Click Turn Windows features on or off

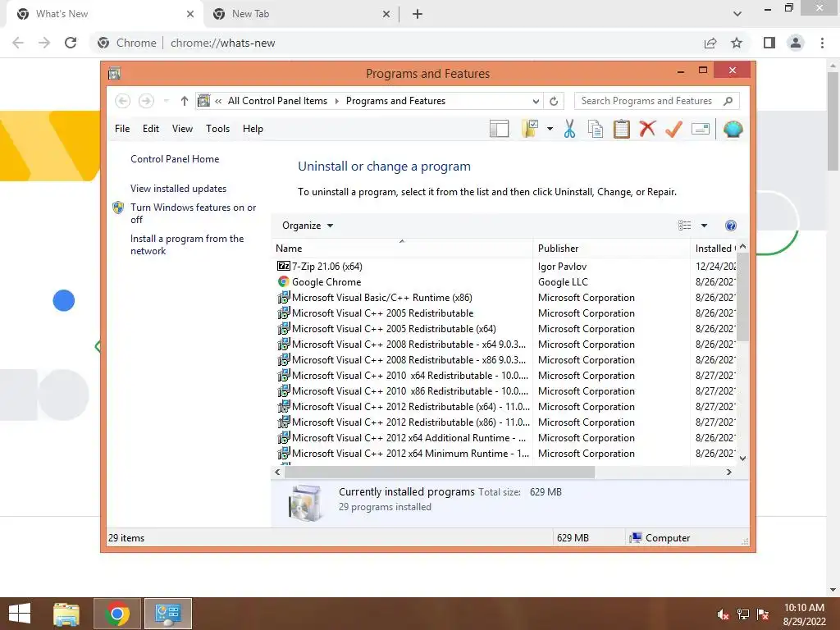pyautogui.click(x=193, y=213)
